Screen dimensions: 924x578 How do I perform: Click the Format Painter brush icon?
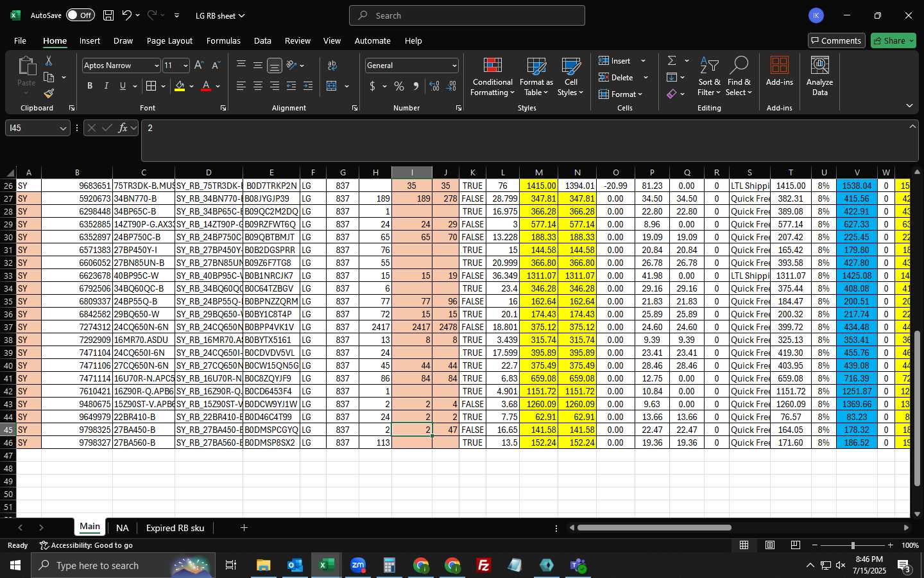tap(49, 94)
